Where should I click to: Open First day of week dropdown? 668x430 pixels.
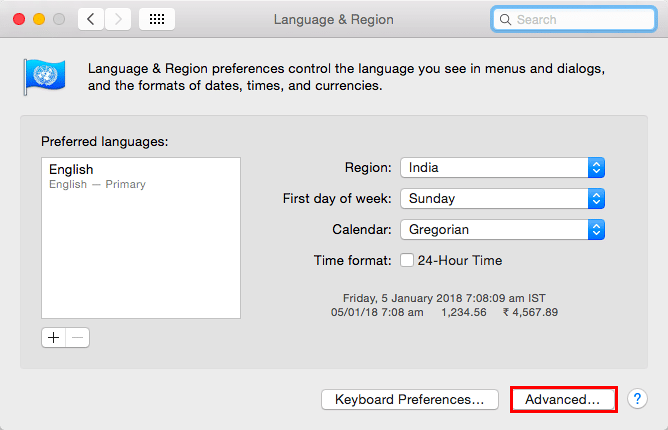[502, 199]
